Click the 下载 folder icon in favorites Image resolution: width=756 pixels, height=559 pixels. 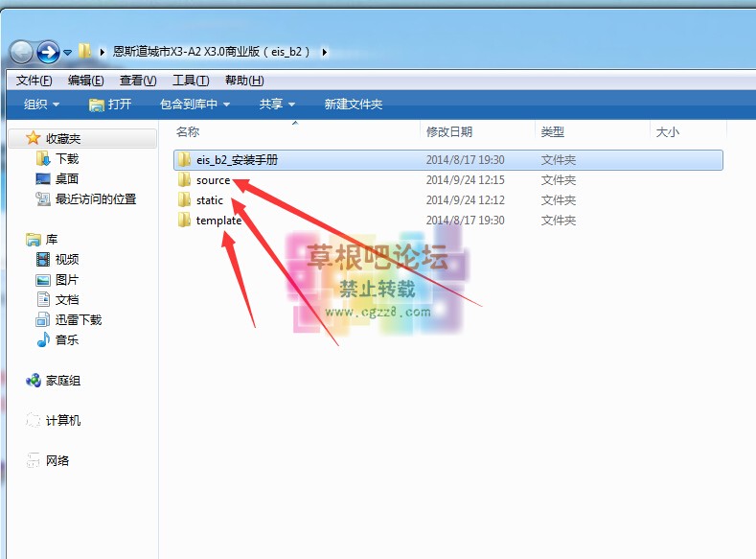click(x=43, y=158)
